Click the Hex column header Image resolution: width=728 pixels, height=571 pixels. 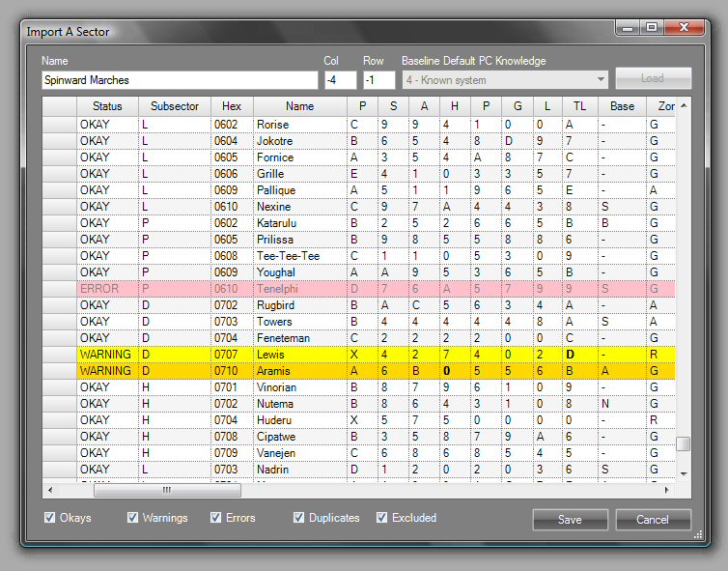232,106
